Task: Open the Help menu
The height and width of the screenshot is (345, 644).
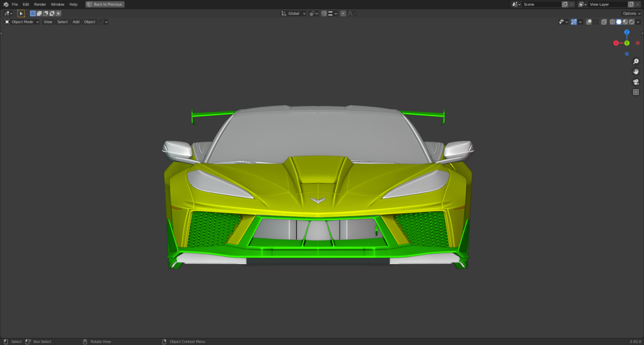Action: (73, 4)
